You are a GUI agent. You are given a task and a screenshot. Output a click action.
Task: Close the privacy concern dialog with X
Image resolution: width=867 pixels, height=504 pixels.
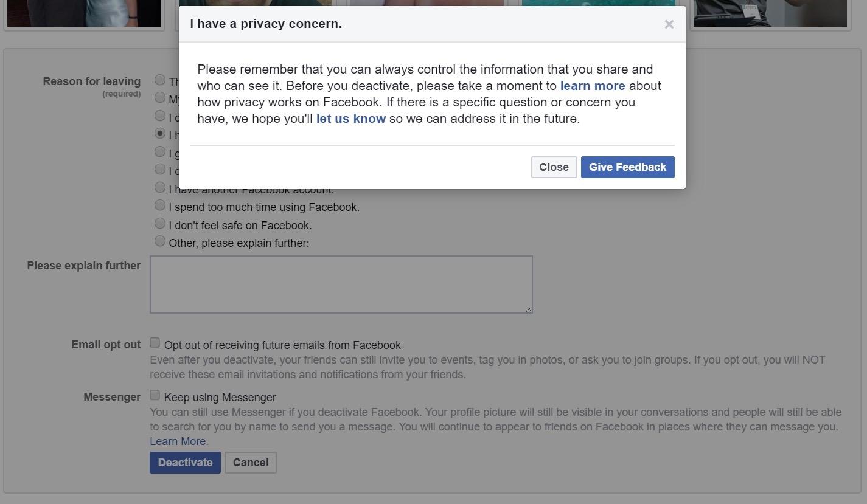click(669, 24)
